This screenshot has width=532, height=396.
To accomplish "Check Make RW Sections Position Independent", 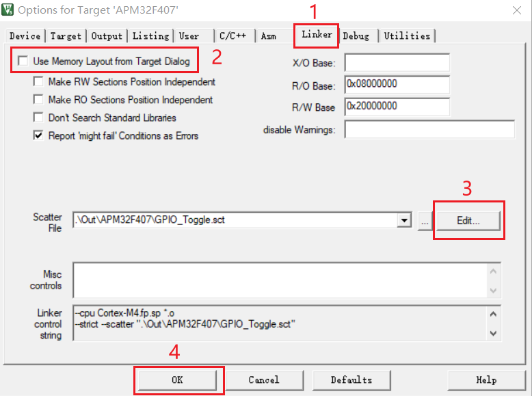I will [39, 82].
